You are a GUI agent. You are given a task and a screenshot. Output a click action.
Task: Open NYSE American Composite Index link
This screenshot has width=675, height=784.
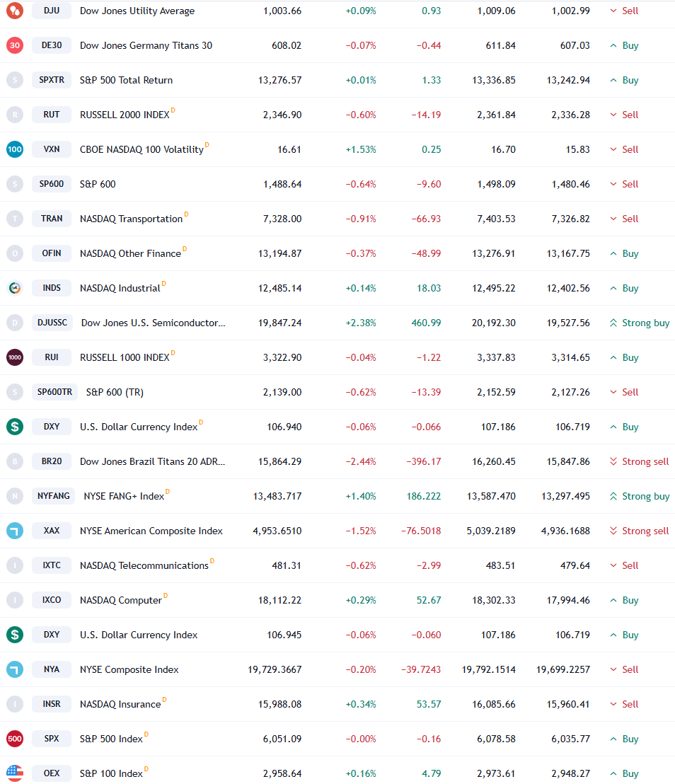(x=151, y=531)
